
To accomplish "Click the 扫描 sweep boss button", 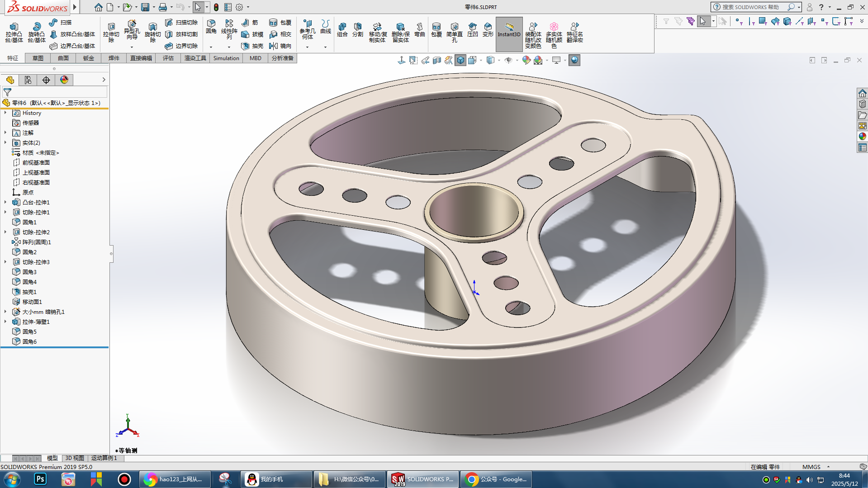I will [60, 22].
